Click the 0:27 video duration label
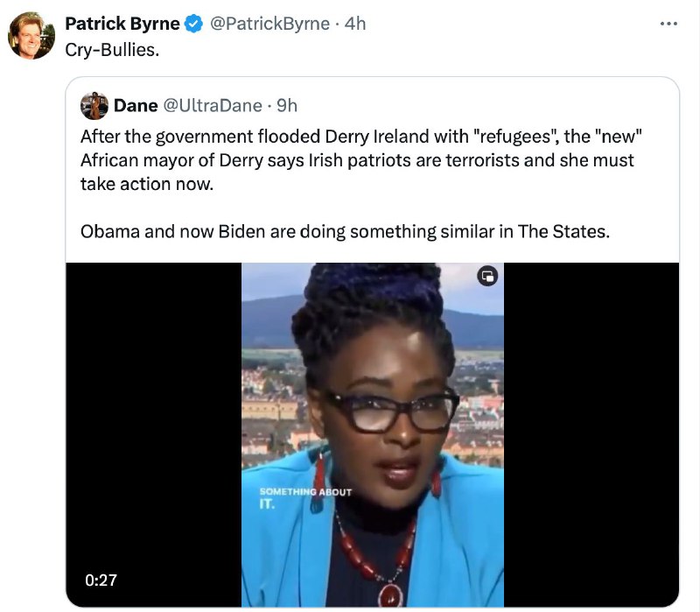The width and height of the screenshot is (700, 612). click(x=101, y=580)
